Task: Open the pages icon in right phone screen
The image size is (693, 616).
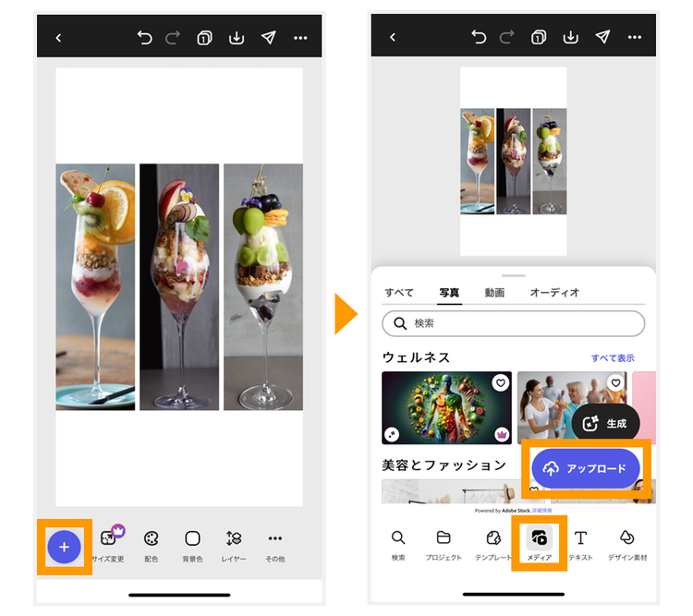Action: click(539, 37)
